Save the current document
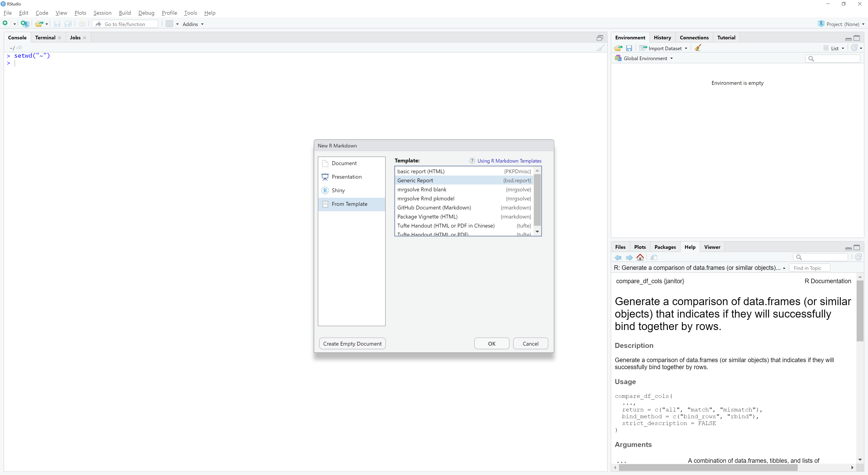 click(57, 24)
